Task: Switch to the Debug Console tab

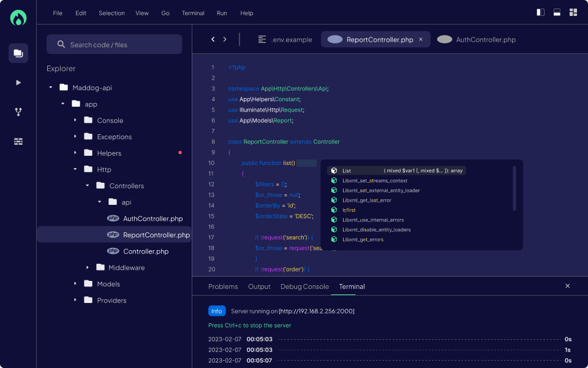Action: pos(304,286)
